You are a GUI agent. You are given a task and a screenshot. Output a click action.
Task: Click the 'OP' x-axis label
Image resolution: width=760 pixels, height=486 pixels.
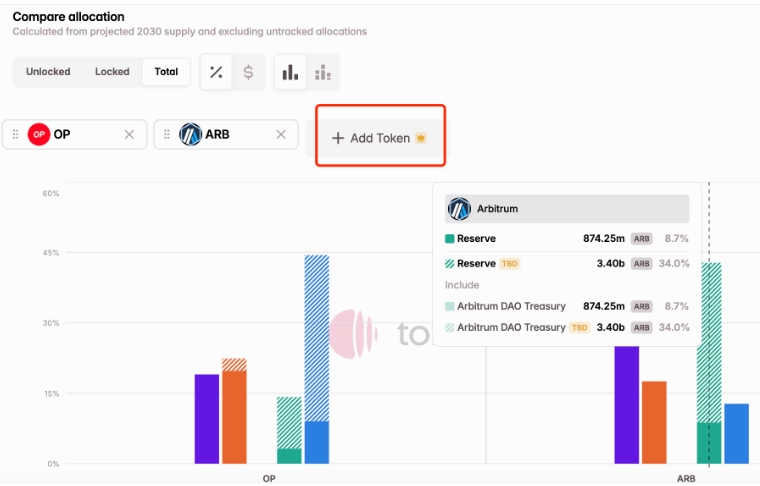(x=269, y=479)
